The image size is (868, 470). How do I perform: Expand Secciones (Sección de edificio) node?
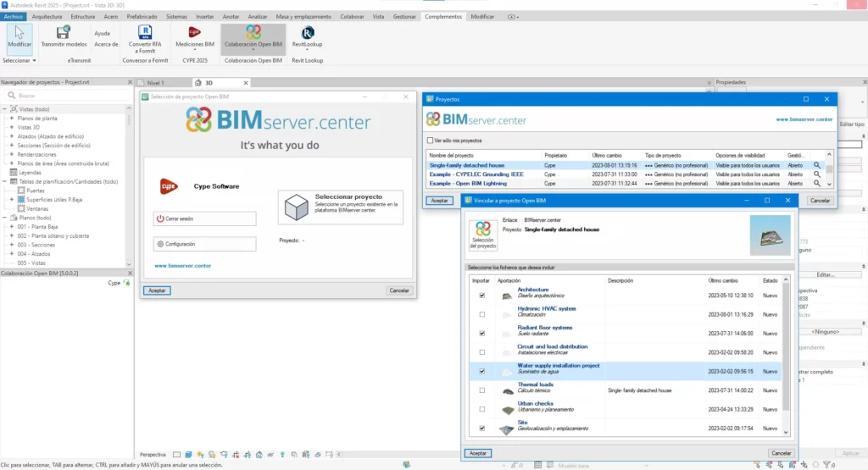coord(12,146)
